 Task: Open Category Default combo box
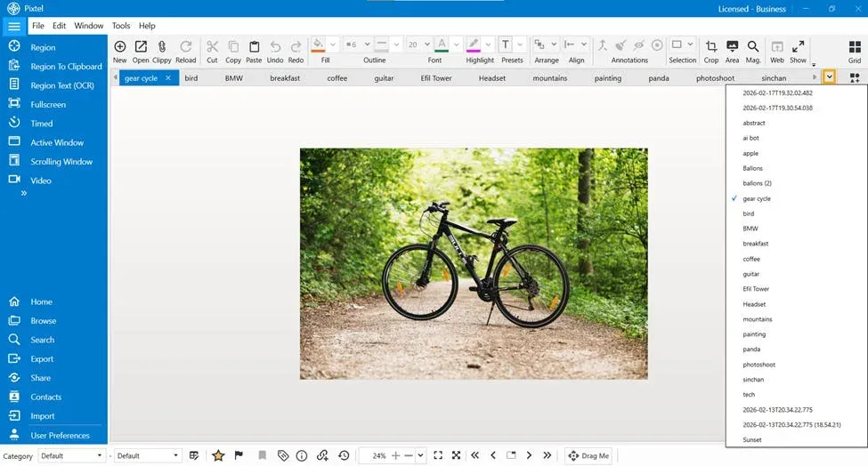point(71,455)
